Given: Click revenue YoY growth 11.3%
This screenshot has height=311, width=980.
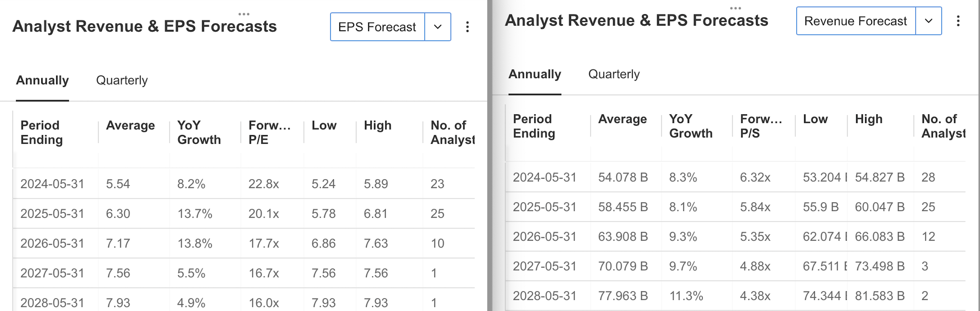Looking at the screenshot, I should click(686, 296).
